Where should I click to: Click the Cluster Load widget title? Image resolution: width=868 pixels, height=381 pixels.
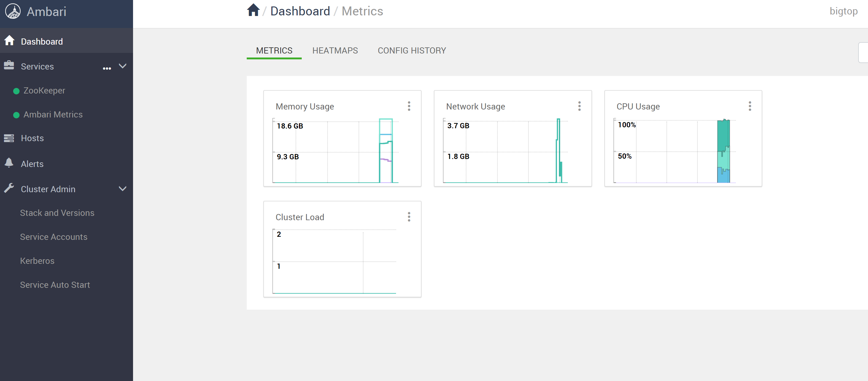(300, 217)
